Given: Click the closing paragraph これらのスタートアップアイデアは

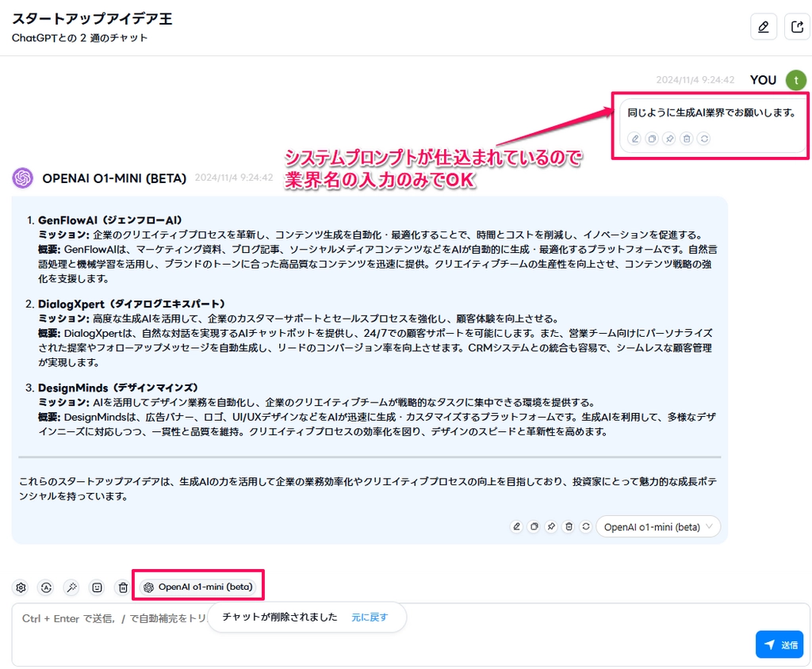Looking at the screenshot, I should [368, 489].
